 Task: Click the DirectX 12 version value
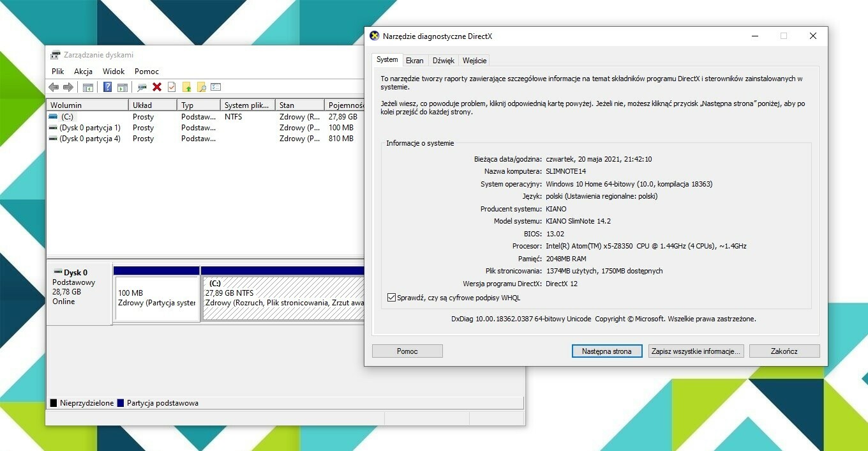coord(562,284)
